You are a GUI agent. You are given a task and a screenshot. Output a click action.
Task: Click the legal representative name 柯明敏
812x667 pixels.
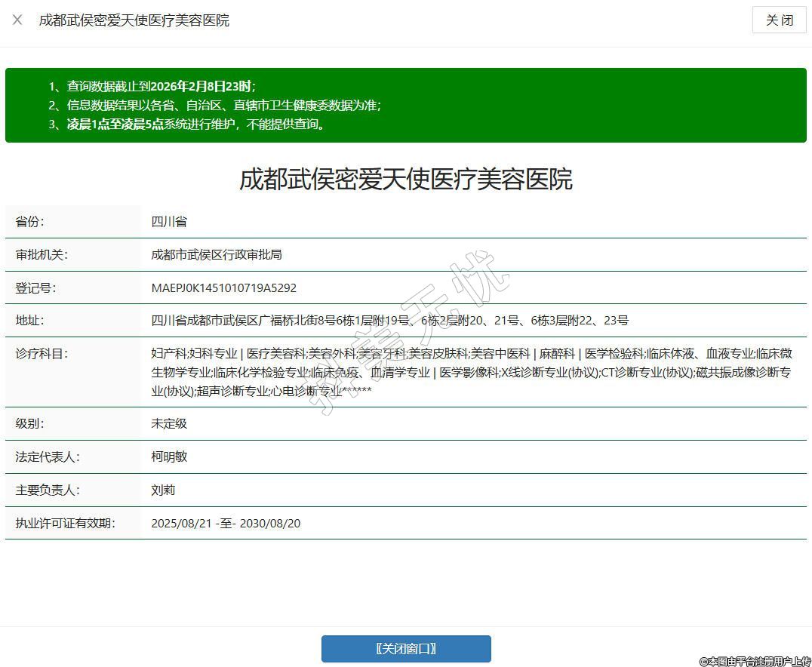[169, 457]
